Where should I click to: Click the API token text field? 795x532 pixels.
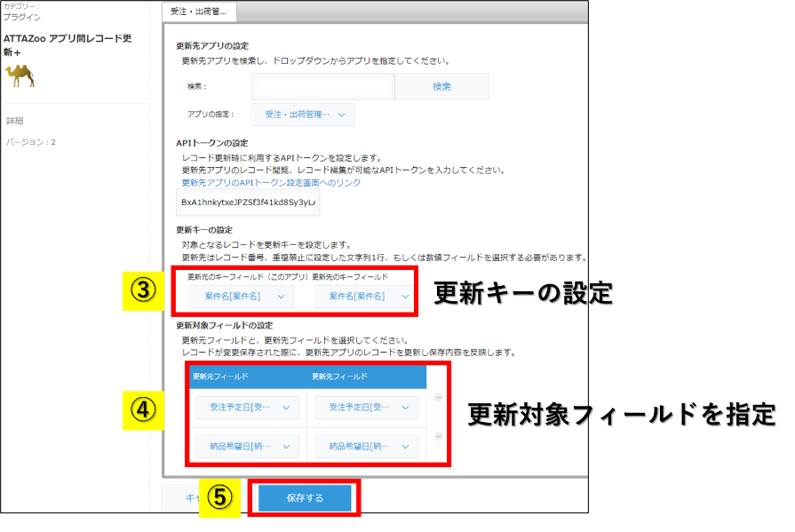pos(249,202)
